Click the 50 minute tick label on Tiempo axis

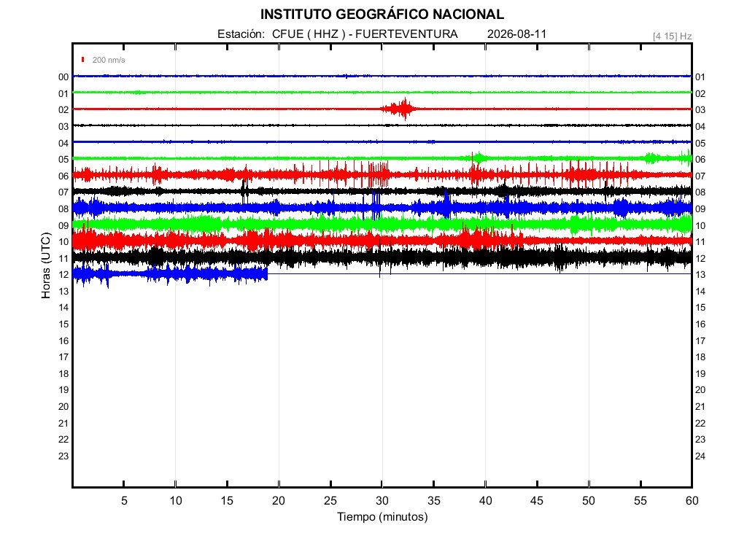click(x=589, y=500)
